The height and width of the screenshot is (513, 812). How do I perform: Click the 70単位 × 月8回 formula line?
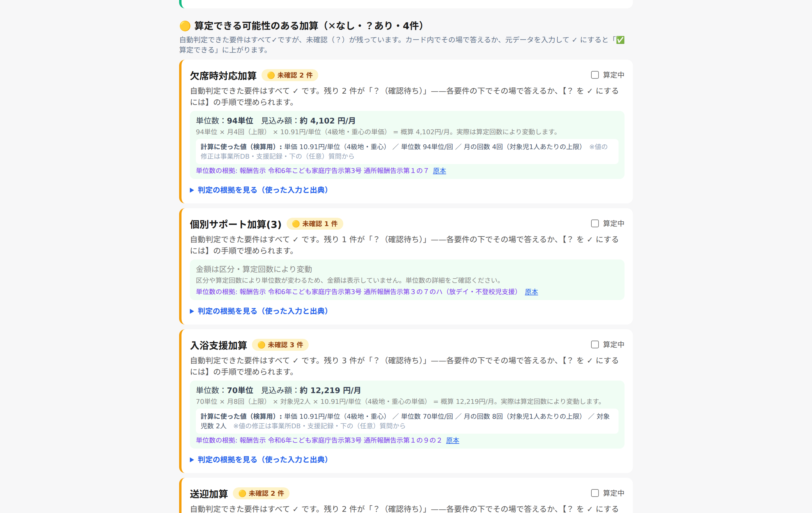click(400, 401)
